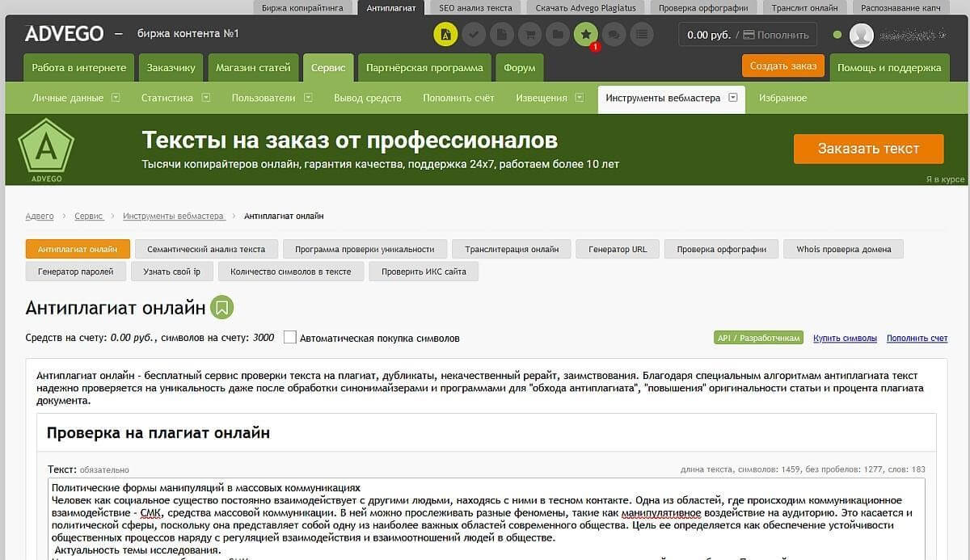
Task: Expand Инструменты вебмастера dropdown arrow
Action: (733, 98)
